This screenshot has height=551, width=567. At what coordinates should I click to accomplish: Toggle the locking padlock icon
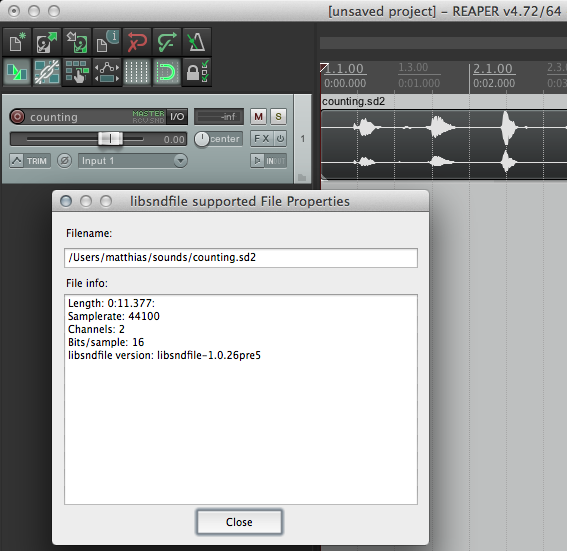(x=197, y=72)
